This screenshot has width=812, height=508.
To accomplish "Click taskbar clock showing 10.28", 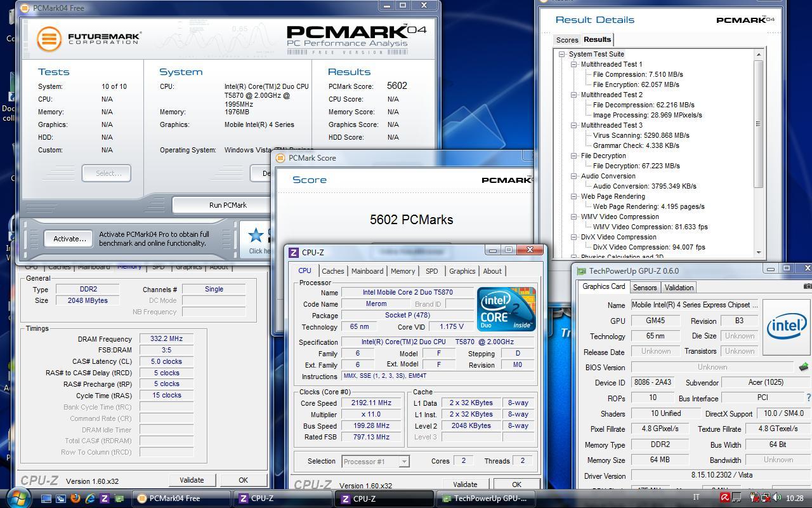I will point(794,498).
